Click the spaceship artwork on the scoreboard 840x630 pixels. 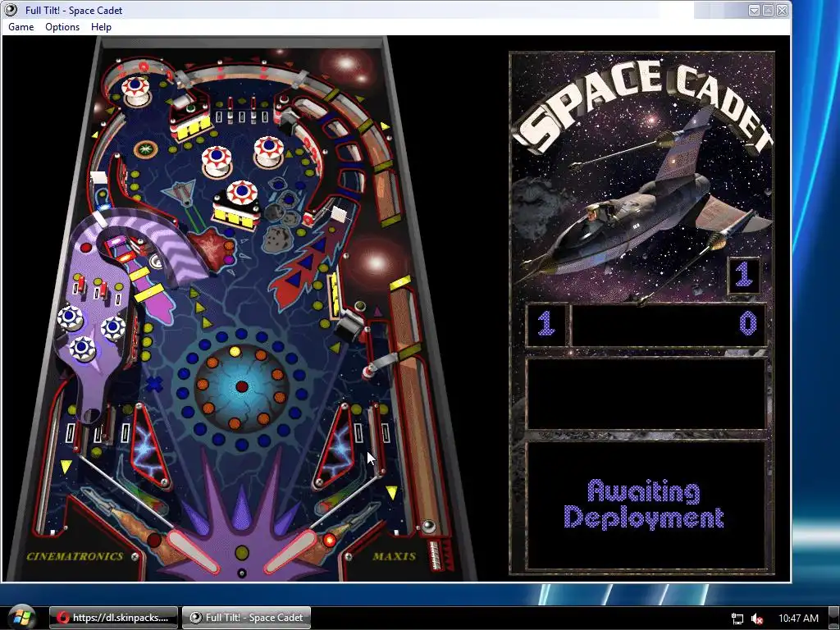[643, 206]
